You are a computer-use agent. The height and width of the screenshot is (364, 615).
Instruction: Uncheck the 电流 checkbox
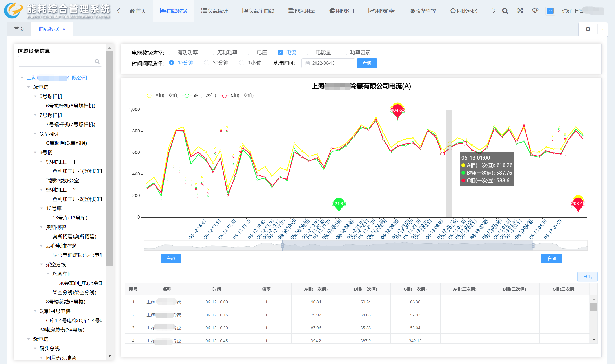(x=280, y=52)
